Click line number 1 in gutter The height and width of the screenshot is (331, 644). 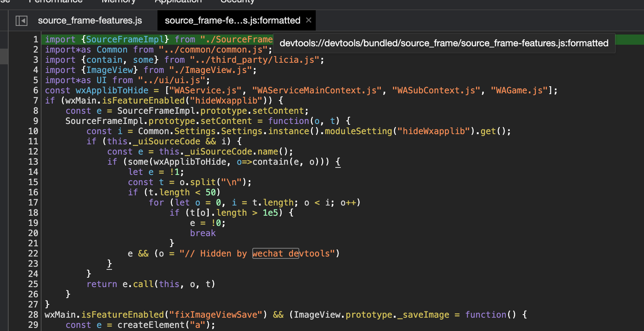pos(36,39)
